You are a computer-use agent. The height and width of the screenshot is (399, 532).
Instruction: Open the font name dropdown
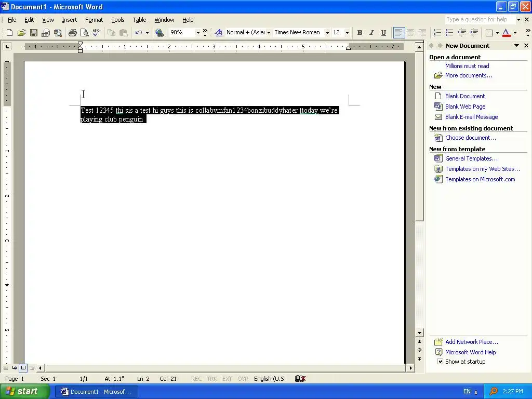click(x=327, y=33)
